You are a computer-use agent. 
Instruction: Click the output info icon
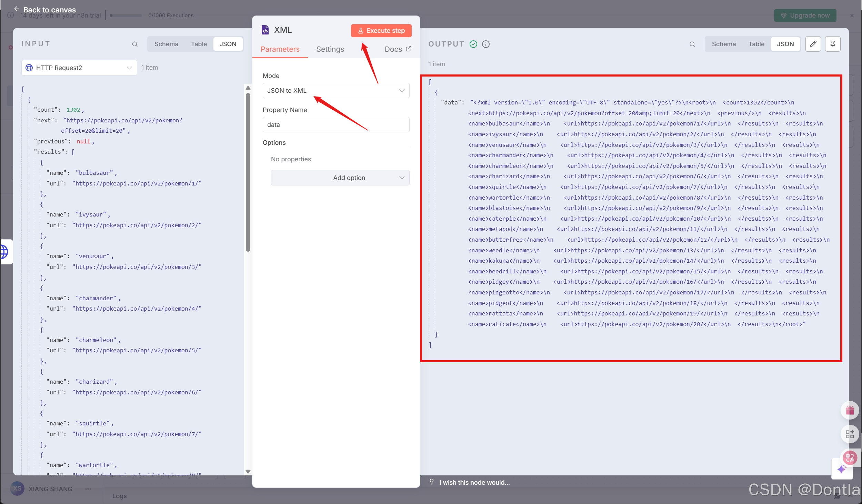tap(485, 44)
